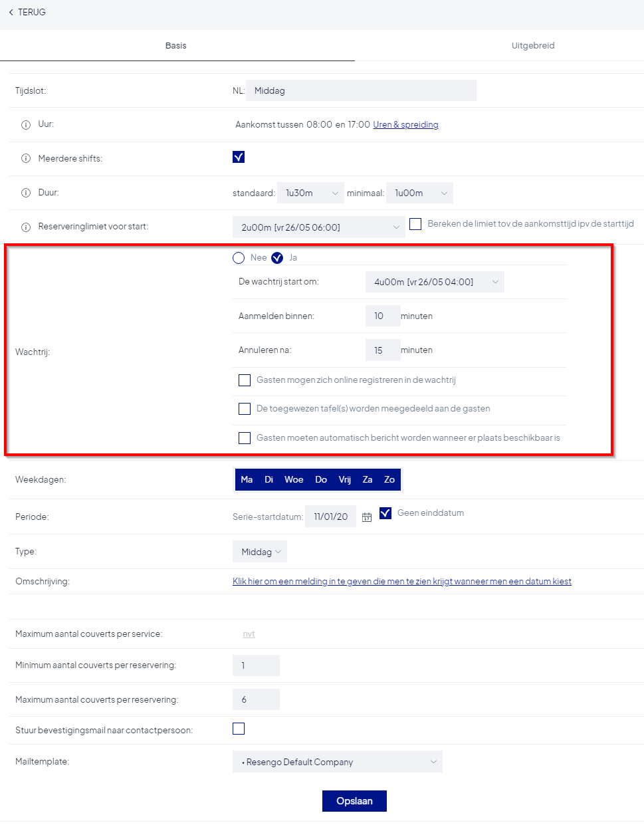Toggle weekday Za
This screenshot has width=644, height=825.
(x=368, y=480)
